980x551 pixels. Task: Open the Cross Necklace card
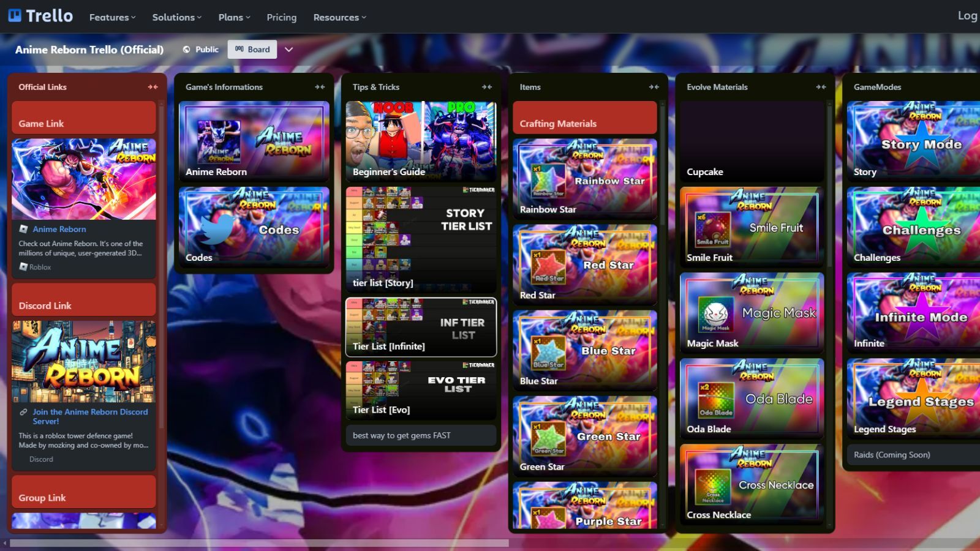(752, 484)
